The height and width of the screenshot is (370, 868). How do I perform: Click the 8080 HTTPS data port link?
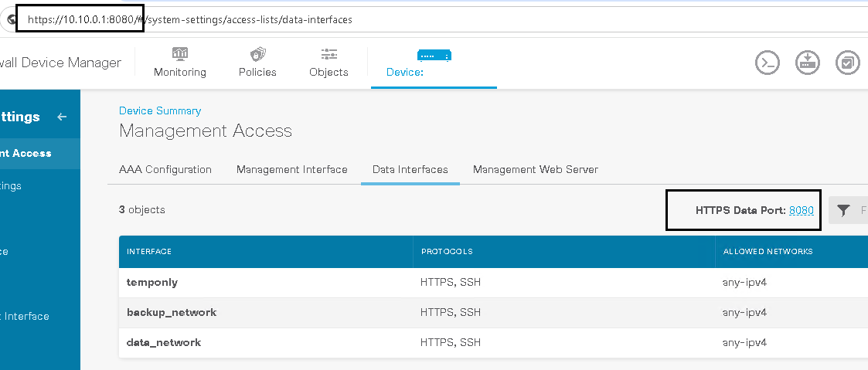point(802,210)
